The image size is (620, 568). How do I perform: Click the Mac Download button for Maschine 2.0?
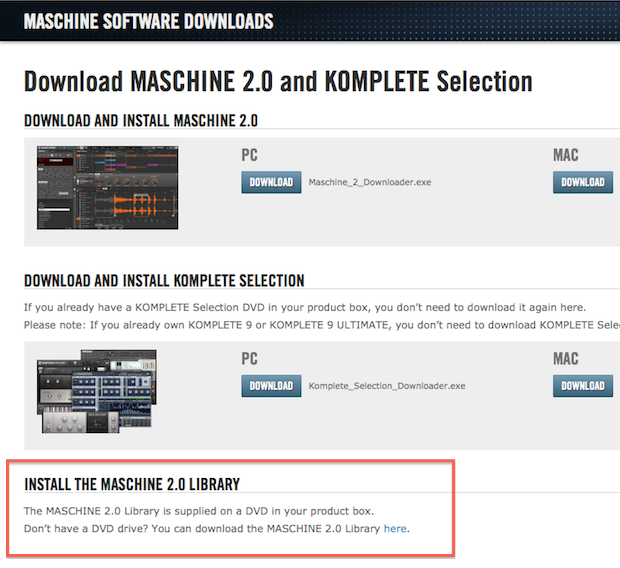[x=582, y=183]
